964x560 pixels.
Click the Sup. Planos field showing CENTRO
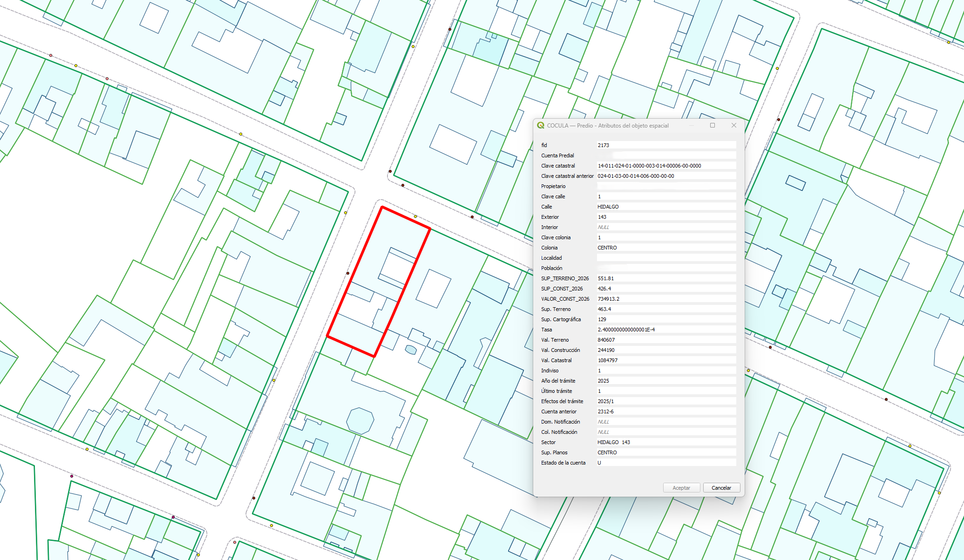pyautogui.click(x=666, y=452)
